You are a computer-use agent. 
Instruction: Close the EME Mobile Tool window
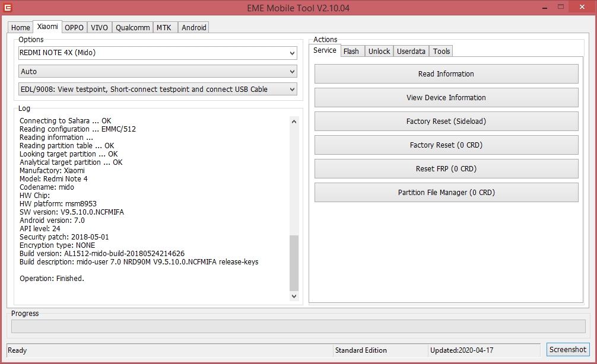582,7
